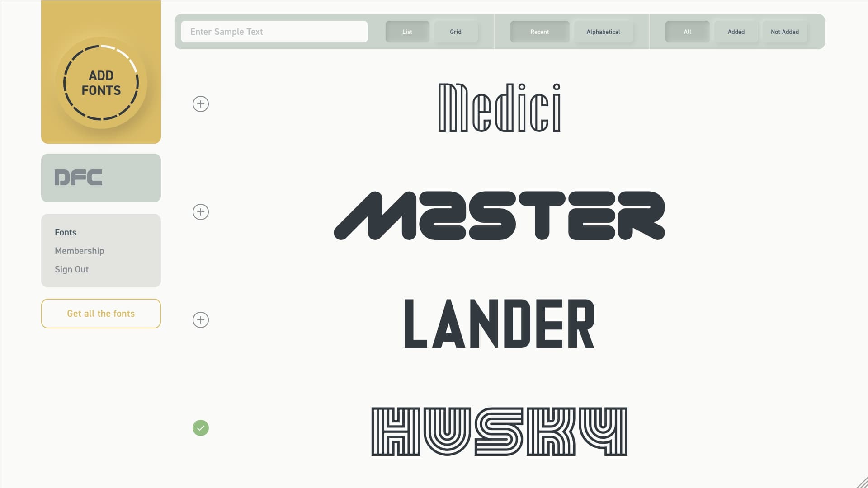This screenshot has width=868, height=488.
Task: Select the List view icon
Action: click(x=408, y=32)
